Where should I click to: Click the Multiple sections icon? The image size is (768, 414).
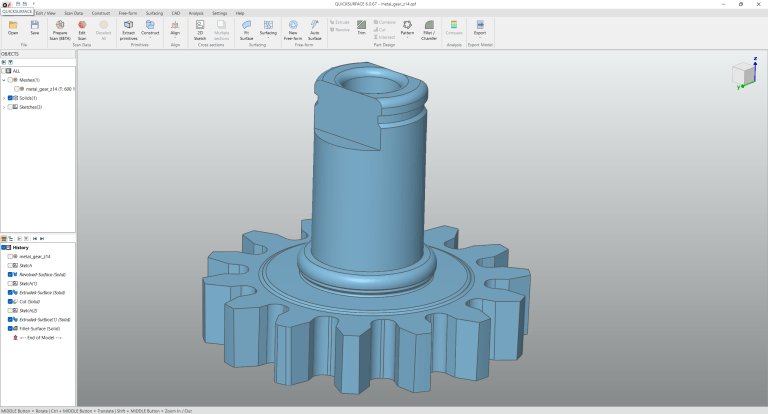pyautogui.click(x=221, y=24)
